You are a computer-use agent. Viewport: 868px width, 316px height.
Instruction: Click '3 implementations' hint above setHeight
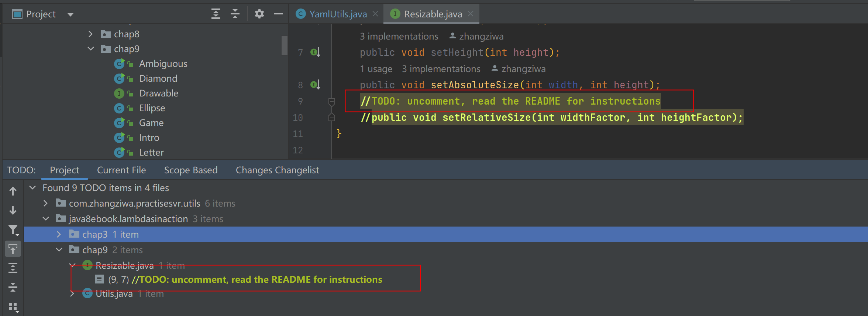[399, 36]
